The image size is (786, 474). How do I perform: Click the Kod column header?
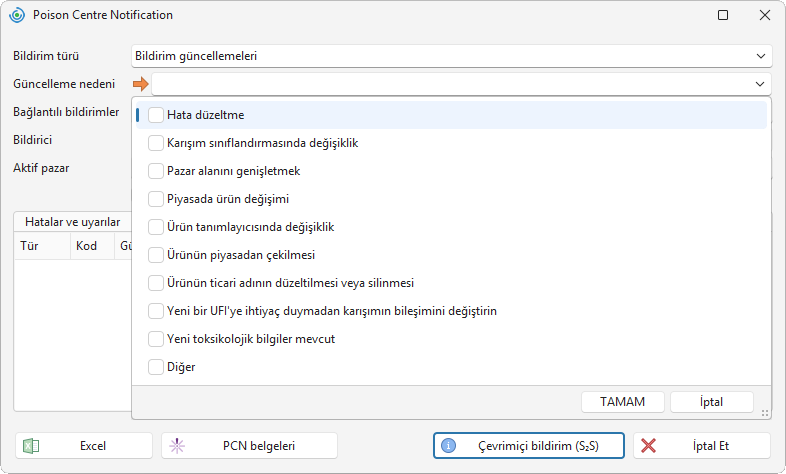coord(92,246)
